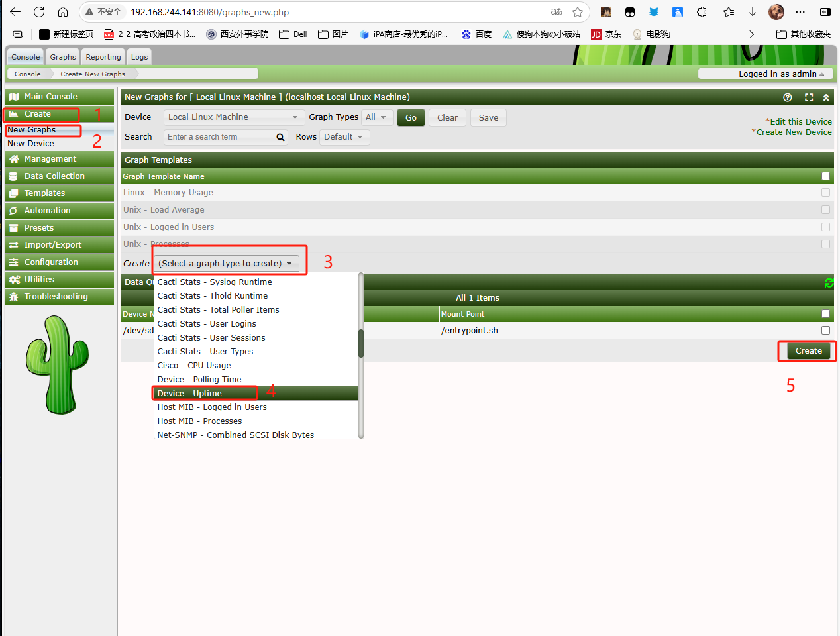This screenshot has height=636, width=840.
Task: Open the Device dropdown Local Linux Machine
Action: (234, 117)
